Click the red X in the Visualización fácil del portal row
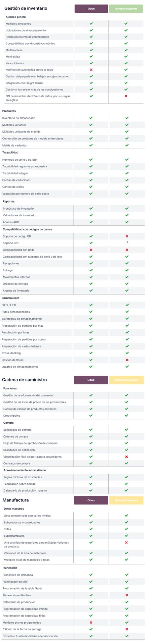Viewport: 145px width, 644px height. coord(126,457)
